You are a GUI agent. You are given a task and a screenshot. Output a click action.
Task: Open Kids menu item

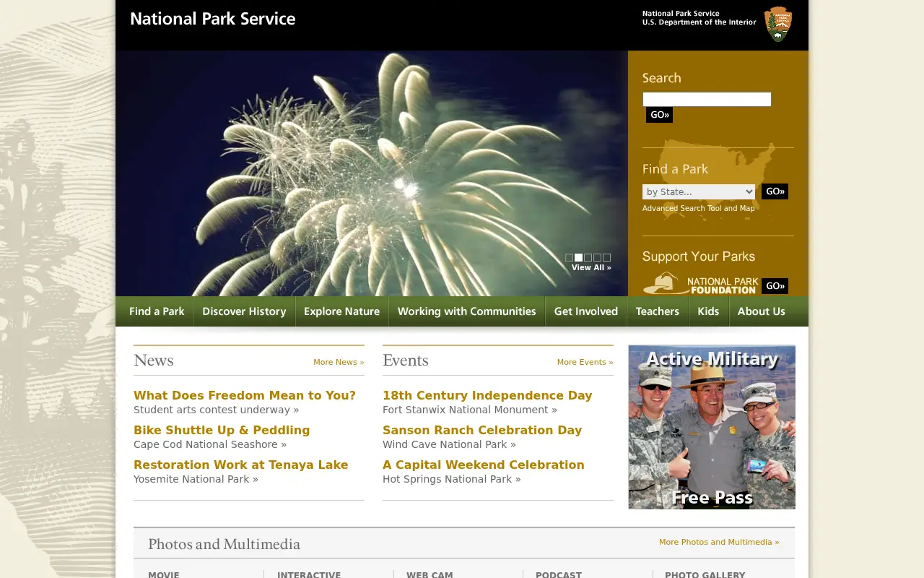click(708, 311)
